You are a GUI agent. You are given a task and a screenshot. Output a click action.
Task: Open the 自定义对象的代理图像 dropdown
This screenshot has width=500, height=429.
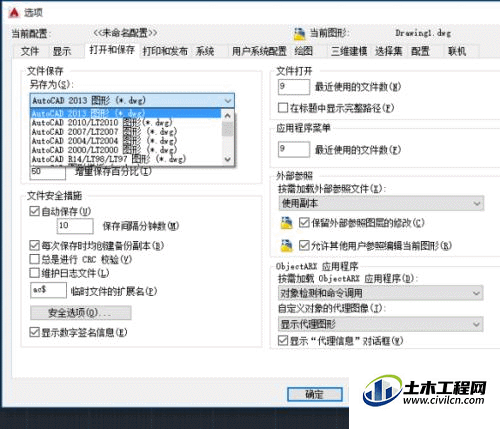coord(381,324)
